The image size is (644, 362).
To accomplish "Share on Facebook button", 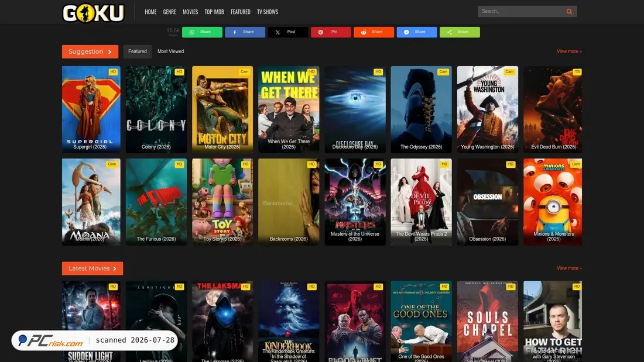I will click(x=245, y=32).
